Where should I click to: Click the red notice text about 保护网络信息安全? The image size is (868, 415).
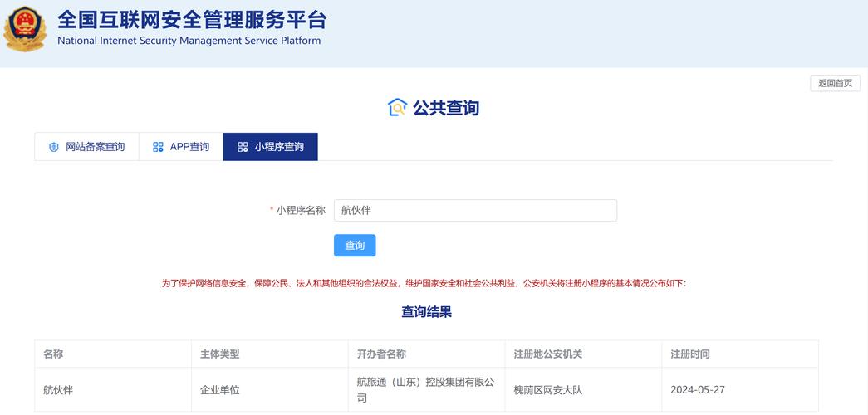click(424, 283)
